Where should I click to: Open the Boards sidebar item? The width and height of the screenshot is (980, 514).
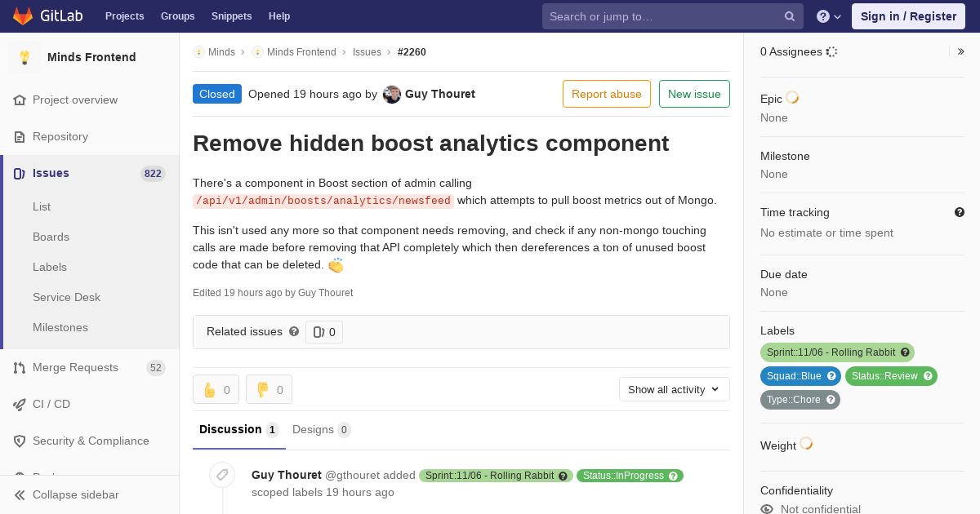click(x=51, y=237)
